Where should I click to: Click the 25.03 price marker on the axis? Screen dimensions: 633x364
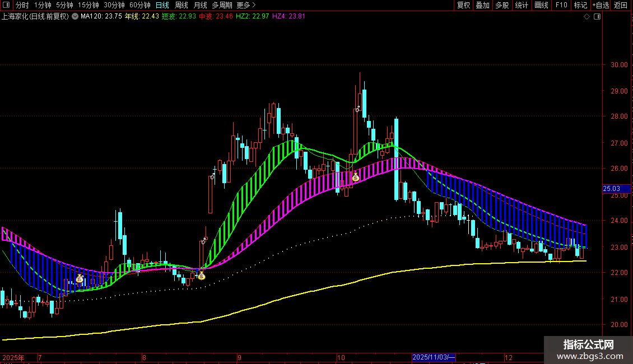(x=616, y=189)
